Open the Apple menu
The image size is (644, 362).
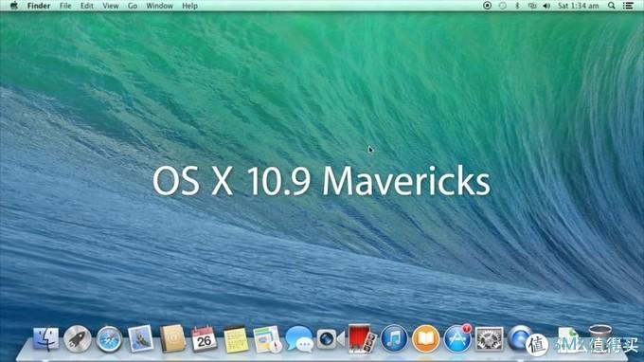14,6
